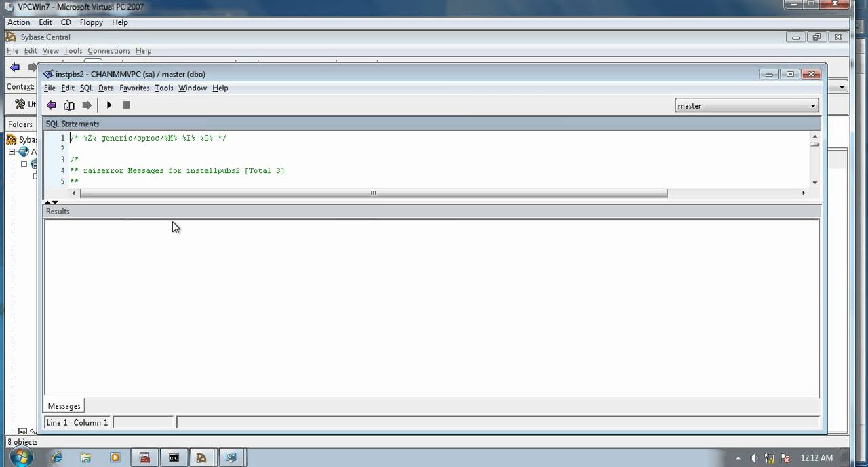
Task: Open Virtual PC Action menu
Action: pyautogui.click(x=19, y=22)
